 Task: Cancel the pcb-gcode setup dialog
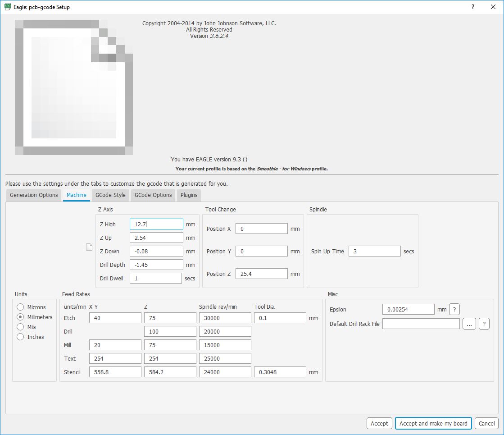(486, 423)
